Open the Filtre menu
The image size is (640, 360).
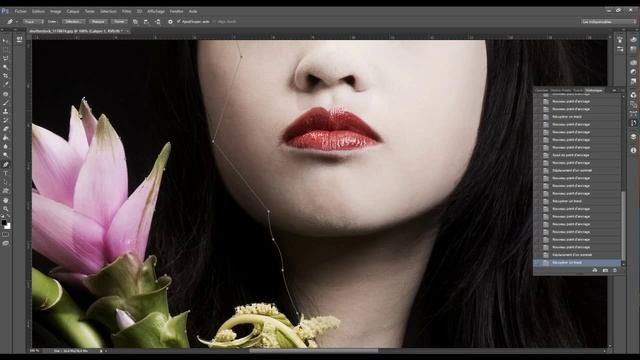[x=127, y=11]
